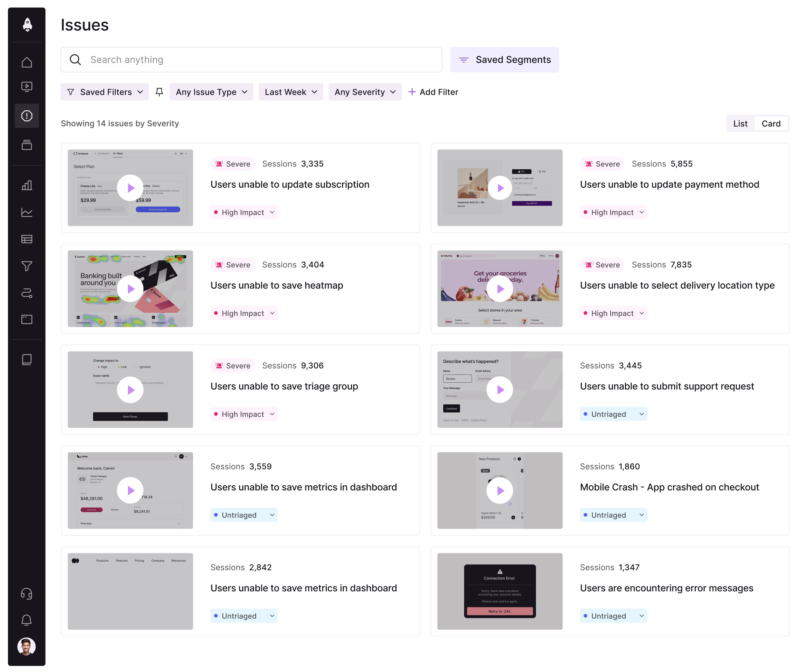Open the Saved Filters dropdown

(x=105, y=92)
